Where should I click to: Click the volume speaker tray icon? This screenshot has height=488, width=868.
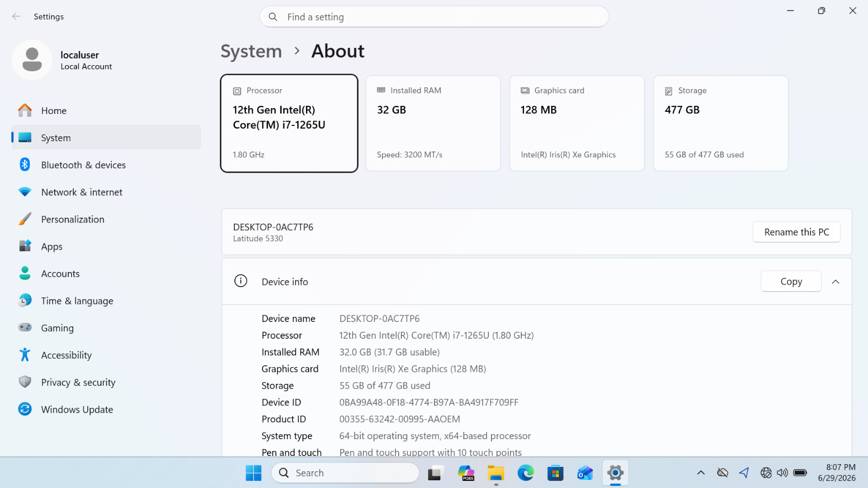(x=782, y=473)
